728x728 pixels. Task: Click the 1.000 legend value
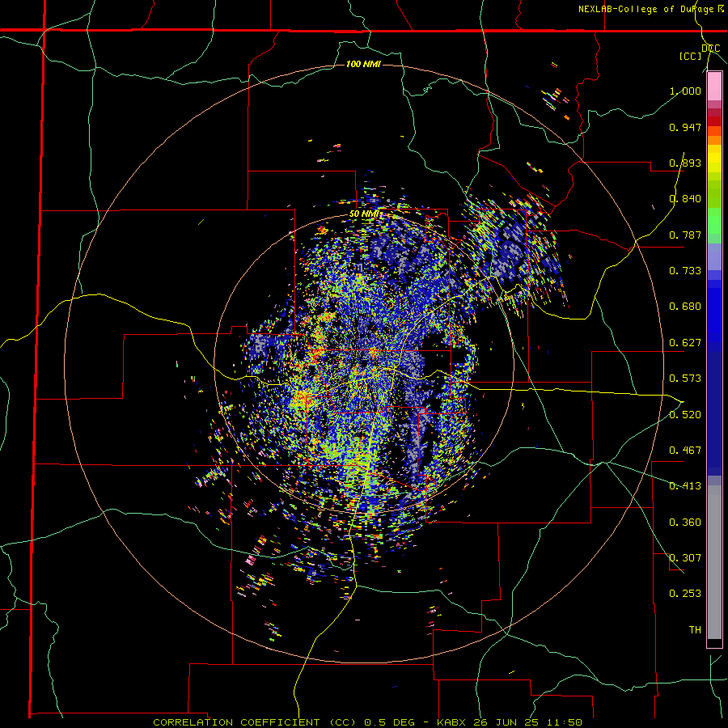[x=685, y=91]
